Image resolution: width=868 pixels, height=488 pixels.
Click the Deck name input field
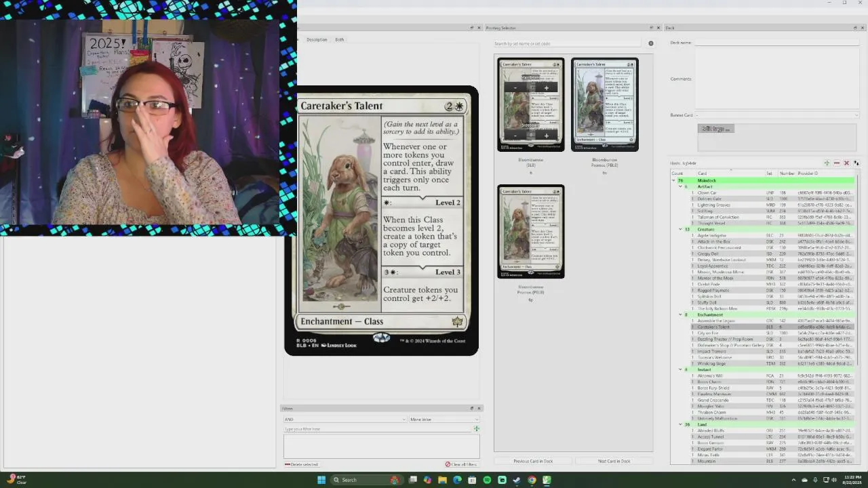click(776, 42)
